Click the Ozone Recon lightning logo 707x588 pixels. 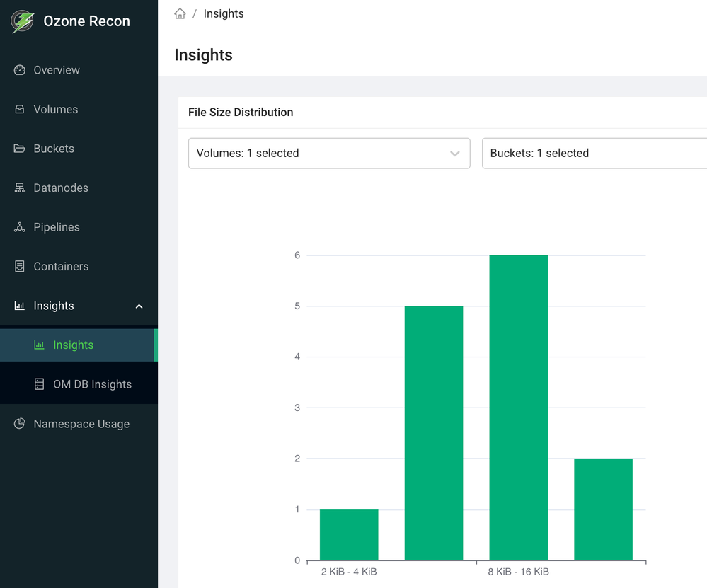pyautogui.click(x=22, y=21)
